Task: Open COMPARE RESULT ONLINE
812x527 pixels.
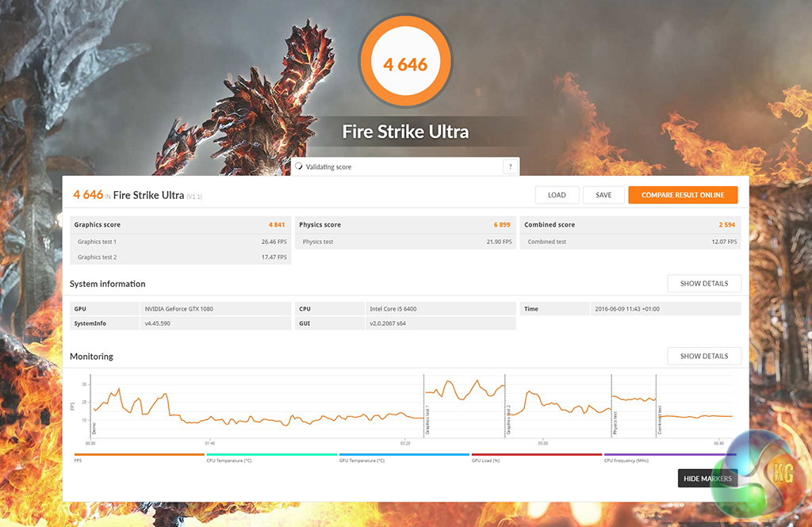Action: pos(683,195)
